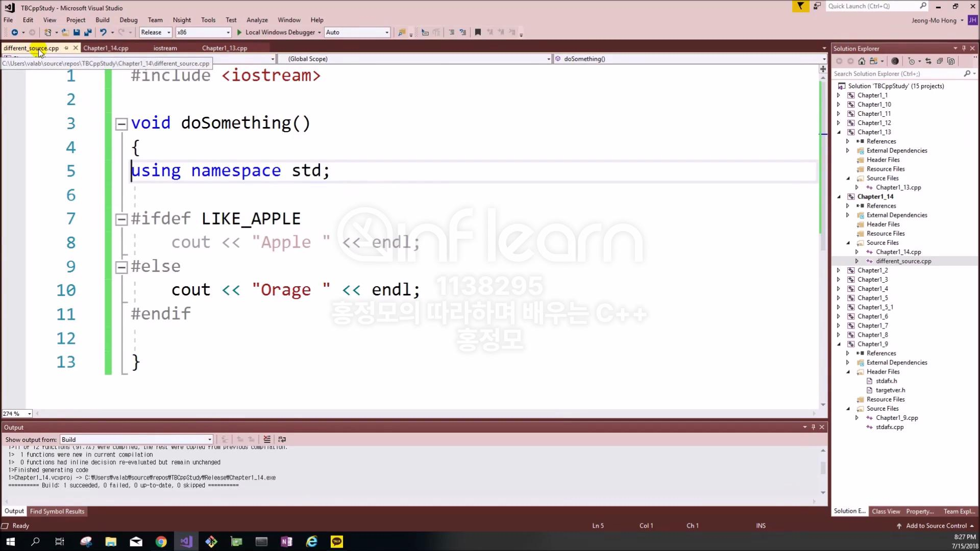
Task: Click Collapse All icon in Solution Explorer
Action: point(940,61)
